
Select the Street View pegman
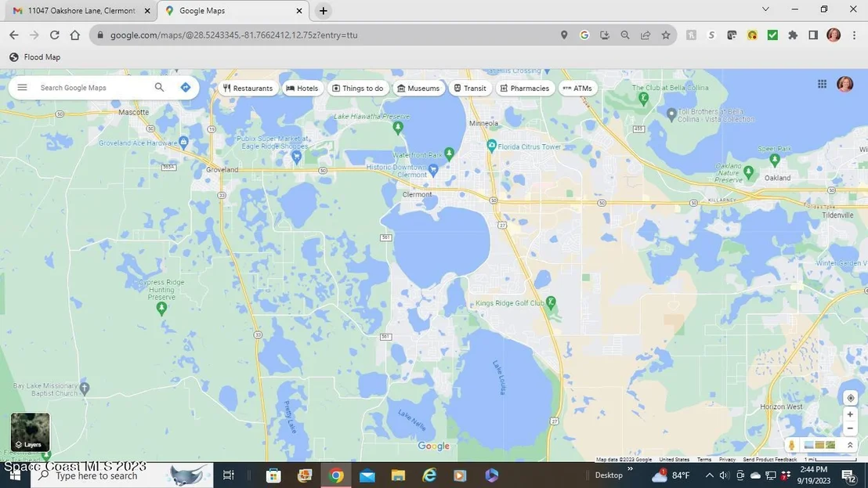[x=791, y=445]
